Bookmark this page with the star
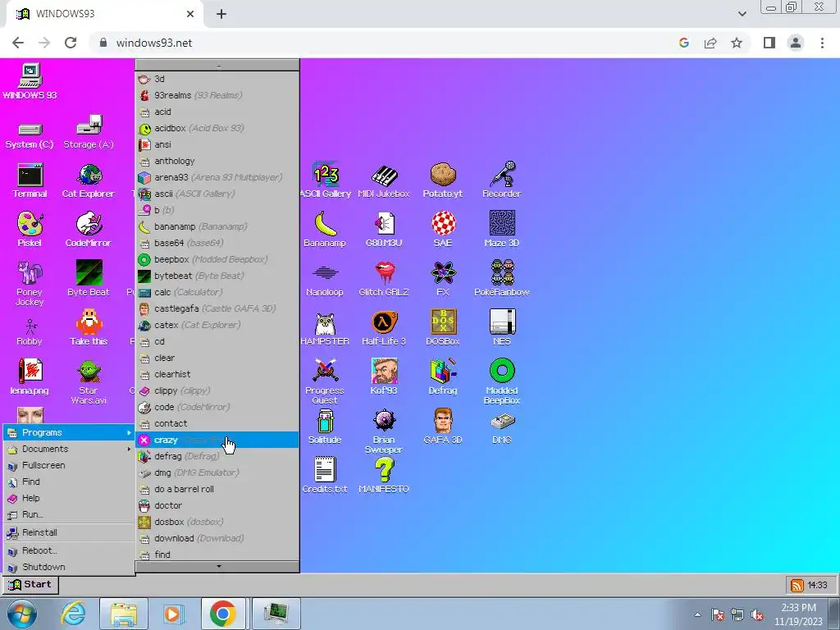 [x=737, y=43]
